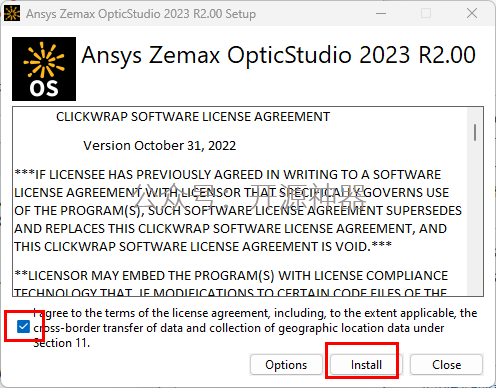Open the Options button

pos(286,365)
